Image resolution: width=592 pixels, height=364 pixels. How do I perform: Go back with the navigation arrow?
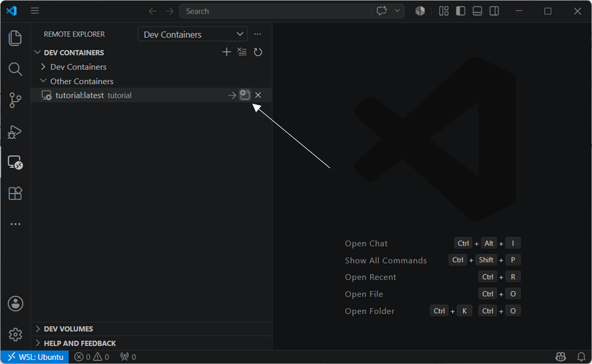[x=153, y=11]
